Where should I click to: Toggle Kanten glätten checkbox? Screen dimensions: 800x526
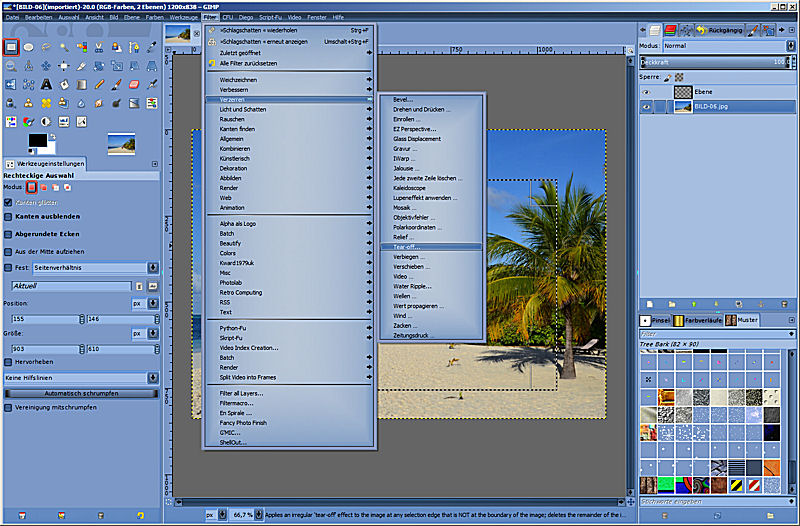(8, 203)
